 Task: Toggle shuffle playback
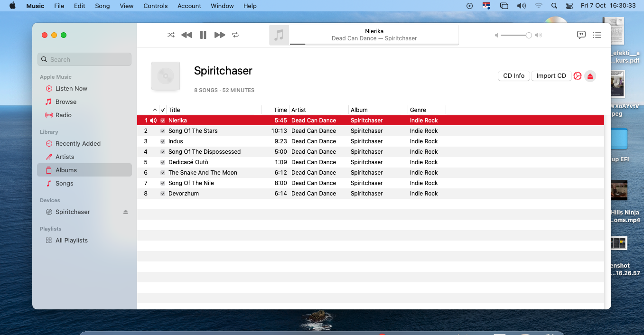(171, 35)
